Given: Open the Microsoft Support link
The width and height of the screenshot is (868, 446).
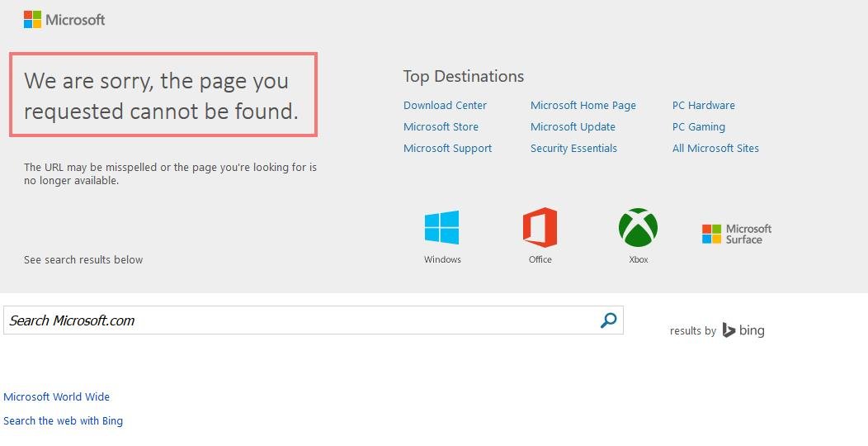Looking at the screenshot, I should [447, 149].
